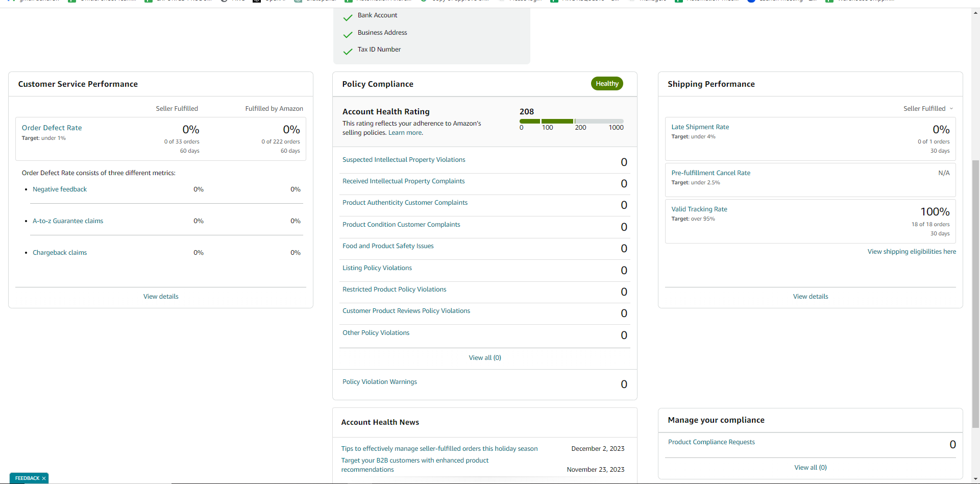The width and height of the screenshot is (980, 484).
Task: Open Food and Product Safety Issues
Action: click(x=388, y=246)
